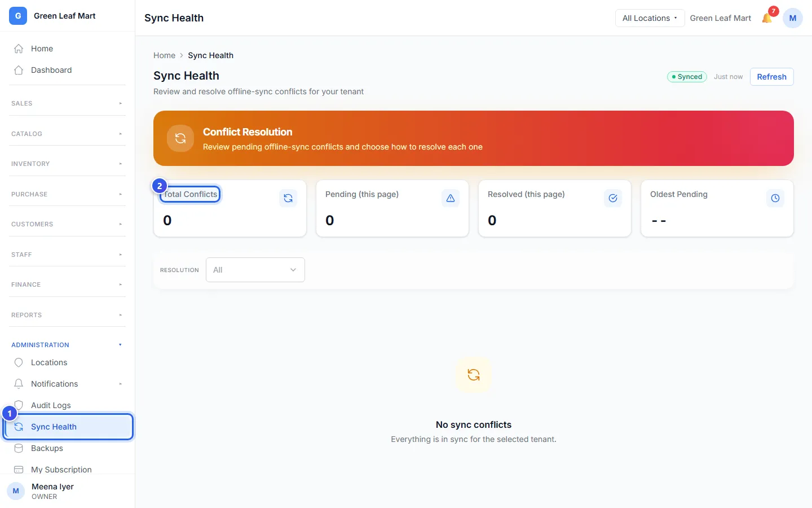Click the Notifications bell icon in sidebar

(x=19, y=384)
